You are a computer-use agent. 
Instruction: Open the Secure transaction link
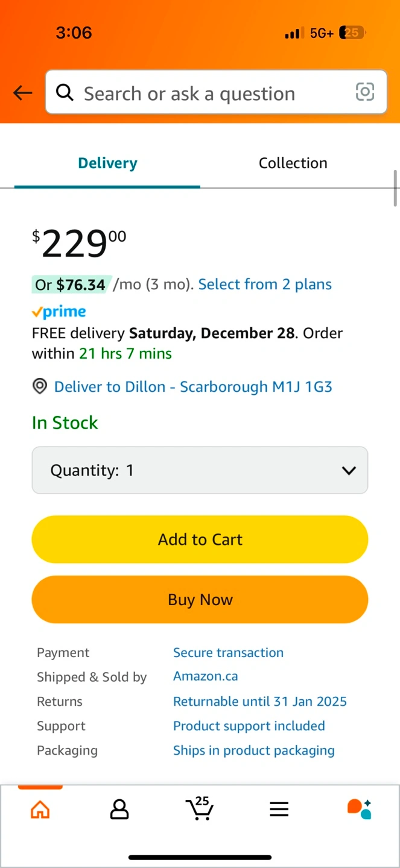click(x=228, y=652)
